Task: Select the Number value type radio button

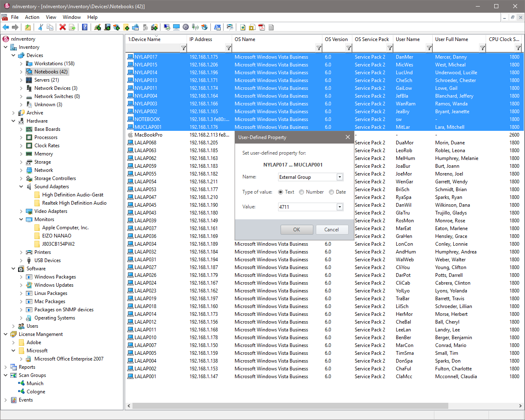Action: coord(301,192)
